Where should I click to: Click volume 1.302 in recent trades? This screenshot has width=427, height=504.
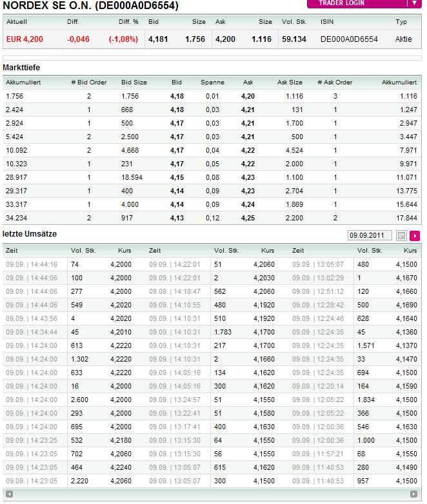coord(79,359)
